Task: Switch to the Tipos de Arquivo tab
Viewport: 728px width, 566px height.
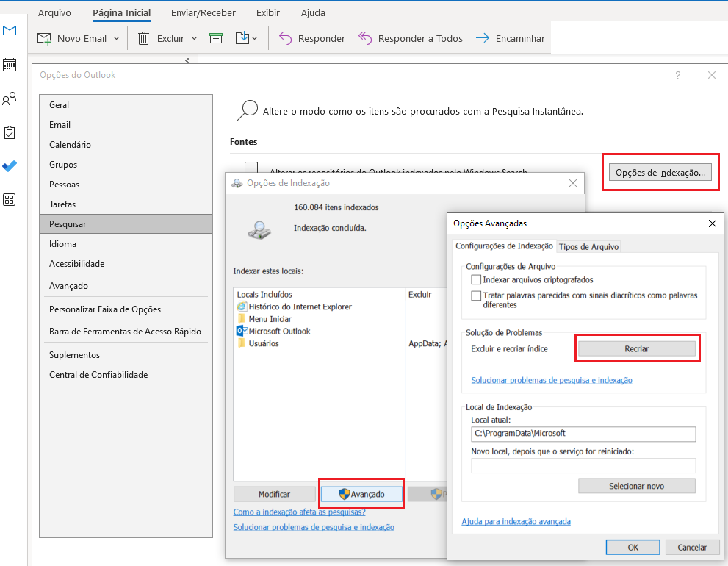Action: [588, 247]
